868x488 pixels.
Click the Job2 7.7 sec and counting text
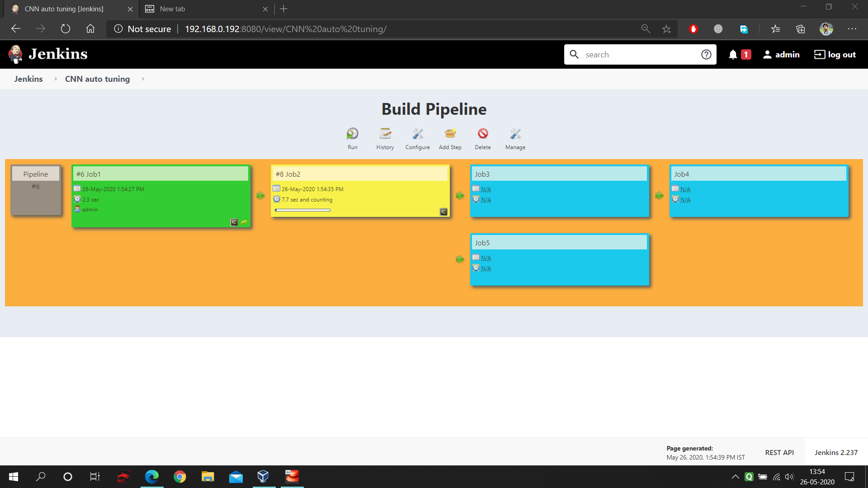pyautogui.click(x=307, y=199)
